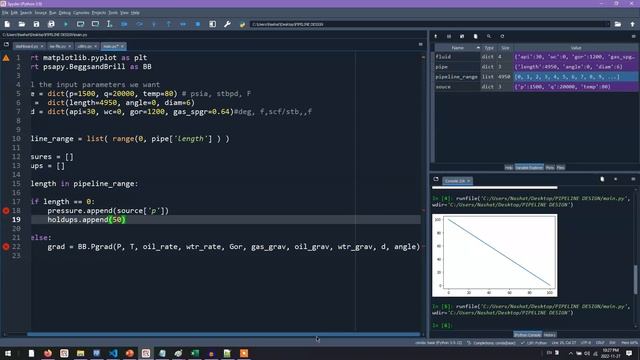The width and height of the screenshot is (640, 360).
Task: Select the fluid variable row
Action: [x=536, y=57]
